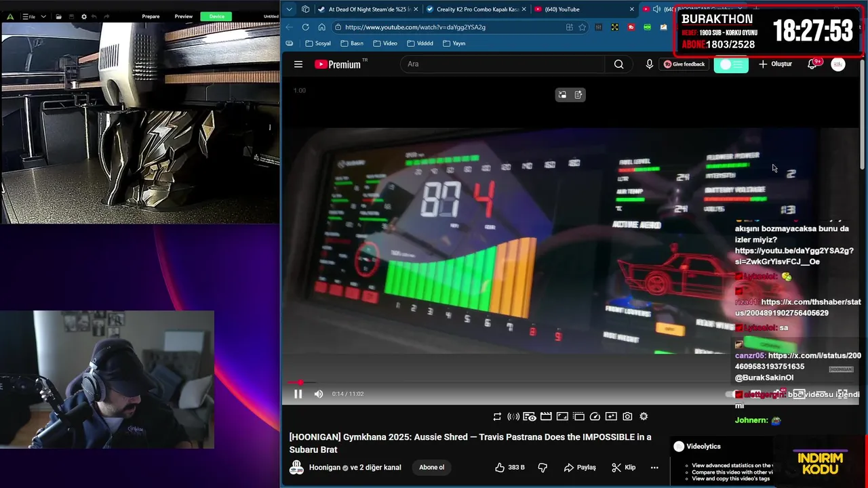Viewport: 868px width, 488px height.
Task: Click the browser home icon
Action: (x=322, y=27)
